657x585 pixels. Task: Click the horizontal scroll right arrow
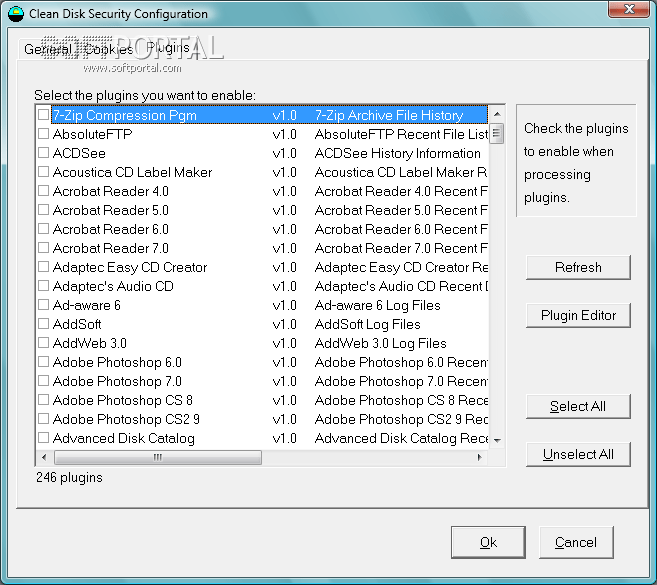(480, 457)
